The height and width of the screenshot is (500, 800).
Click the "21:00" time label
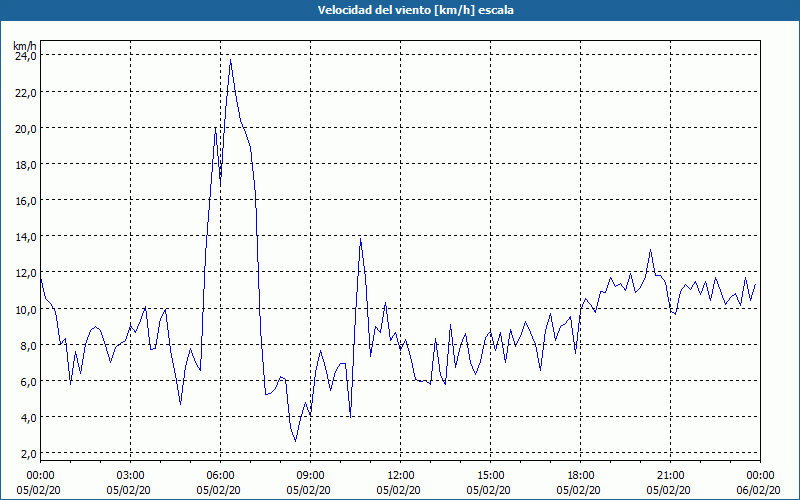click(x=670, y=476)
